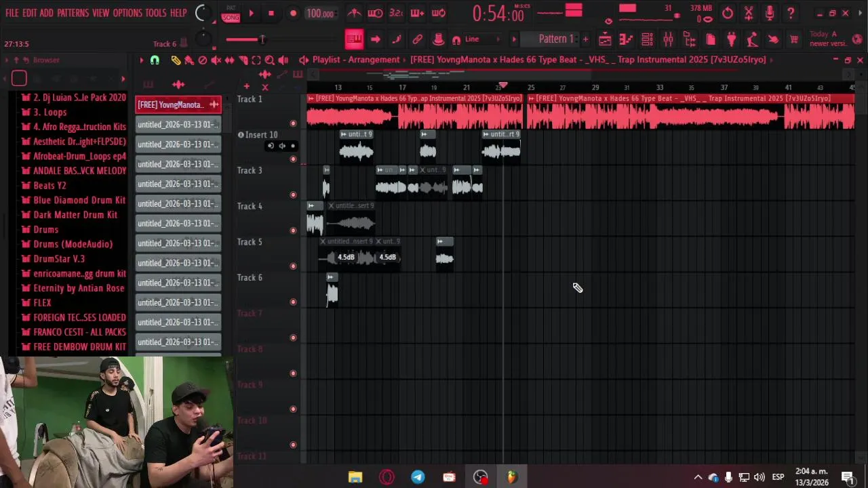Open the Playlist view from the main toolbar
The image size is (868, 488).
605,39
